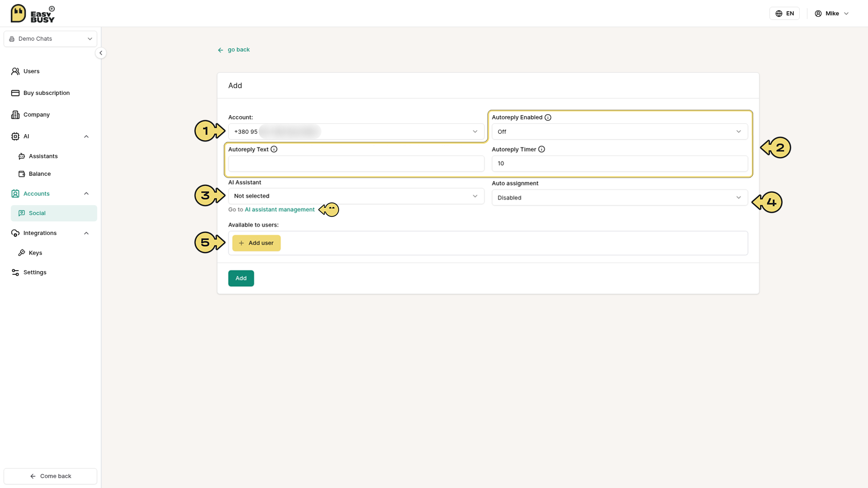
Task: Click the Social chat icon
Action: 22,213
